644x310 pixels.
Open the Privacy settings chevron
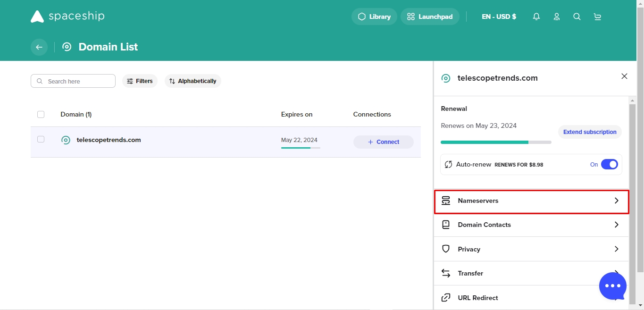coord(616,249)
